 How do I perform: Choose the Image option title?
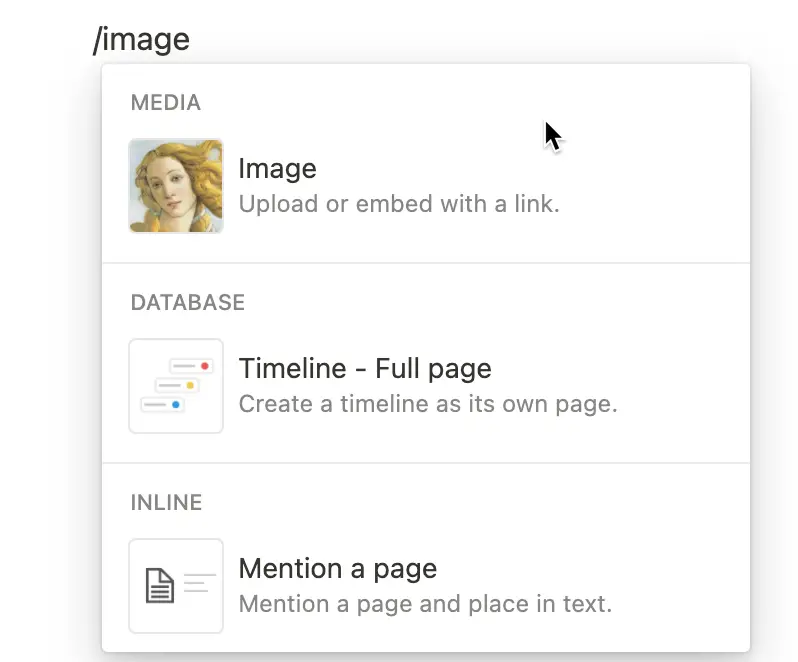(277, 168)
